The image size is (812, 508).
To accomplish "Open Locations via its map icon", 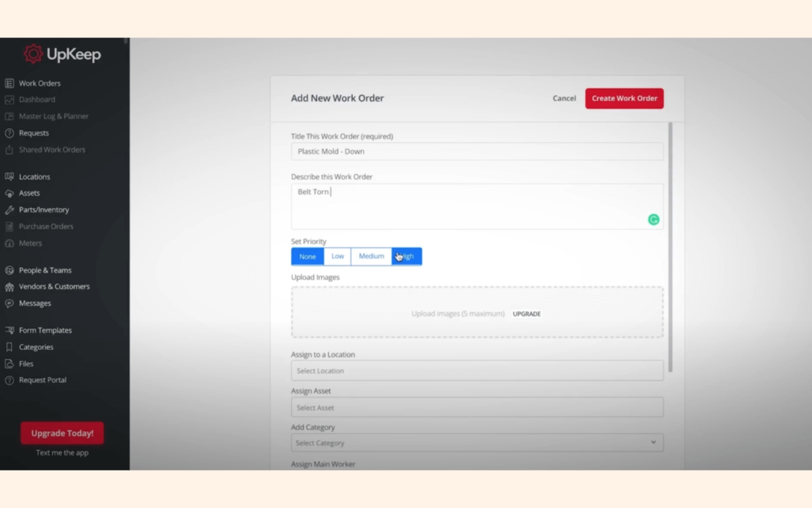I will (x=9, y=177).
